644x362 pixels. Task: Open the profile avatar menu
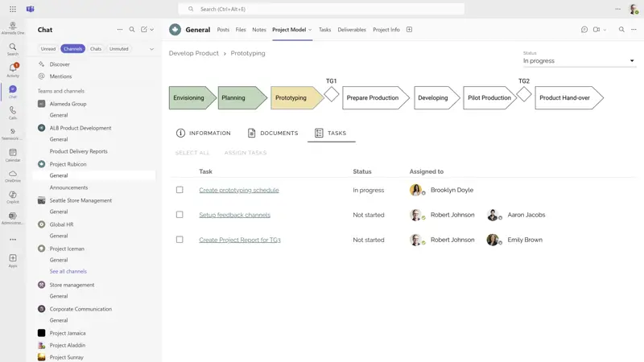click(x=634, y=9)
